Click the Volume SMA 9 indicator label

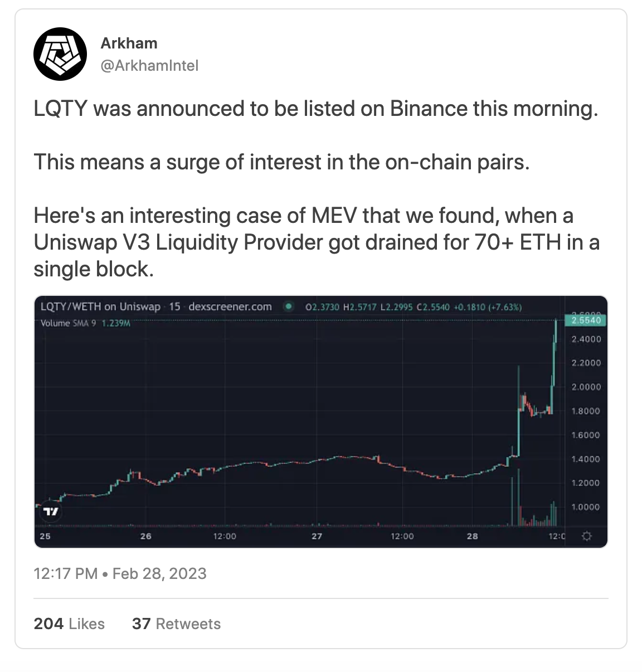pyautogui.click(x=69, y=323)
